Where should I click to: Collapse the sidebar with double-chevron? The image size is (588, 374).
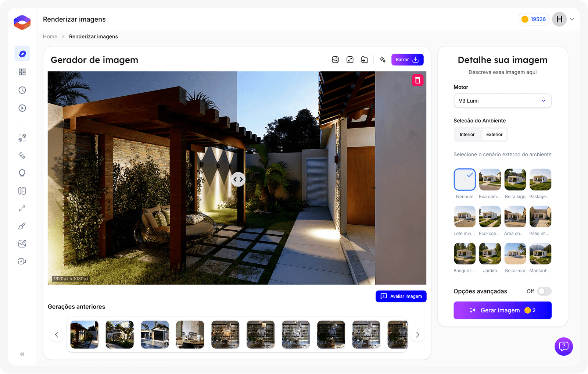(22, 354)
